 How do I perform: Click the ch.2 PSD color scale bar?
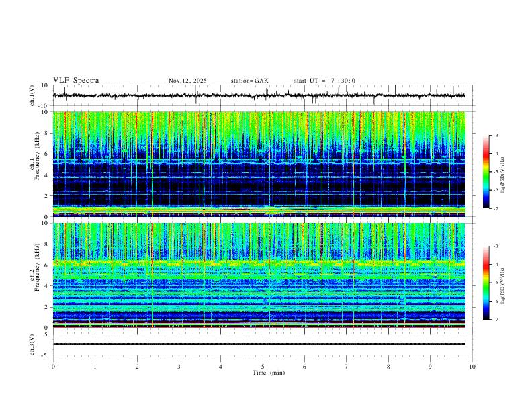(486, 283)
